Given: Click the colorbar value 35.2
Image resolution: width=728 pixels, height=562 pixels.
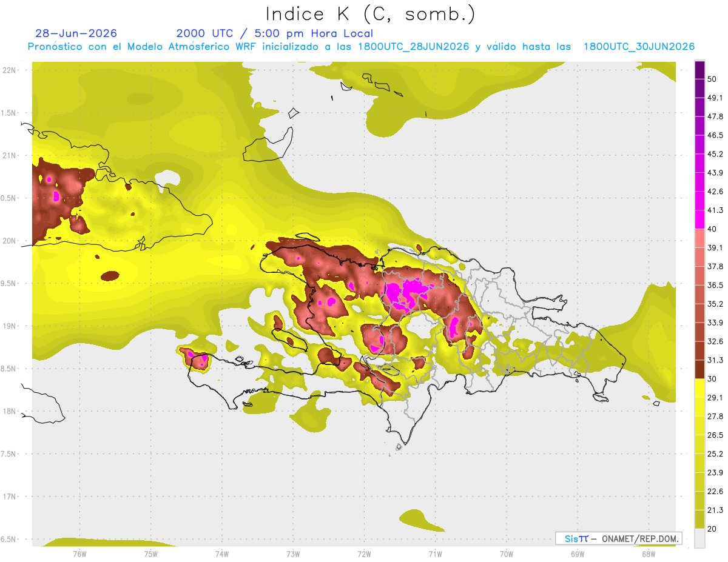Looking at the screenshot, I should coord(715,304).
